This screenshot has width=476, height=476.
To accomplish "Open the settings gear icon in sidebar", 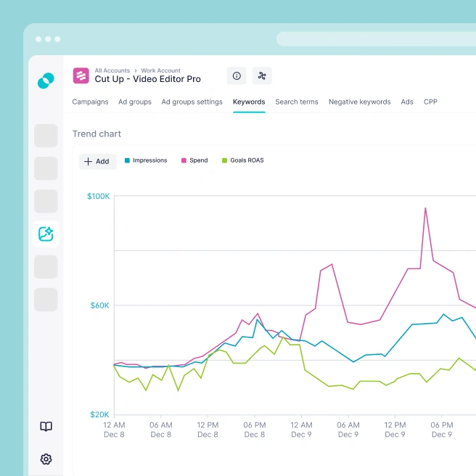I will click(46, 459).
